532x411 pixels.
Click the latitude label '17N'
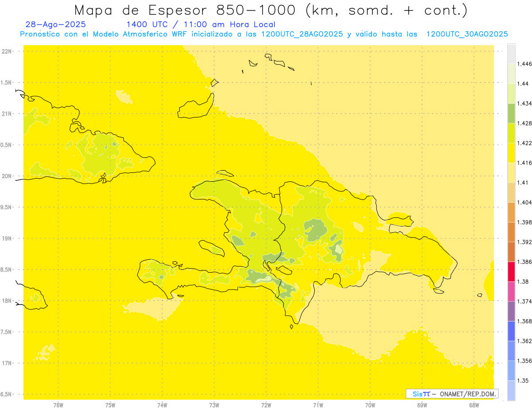(7, 363)
